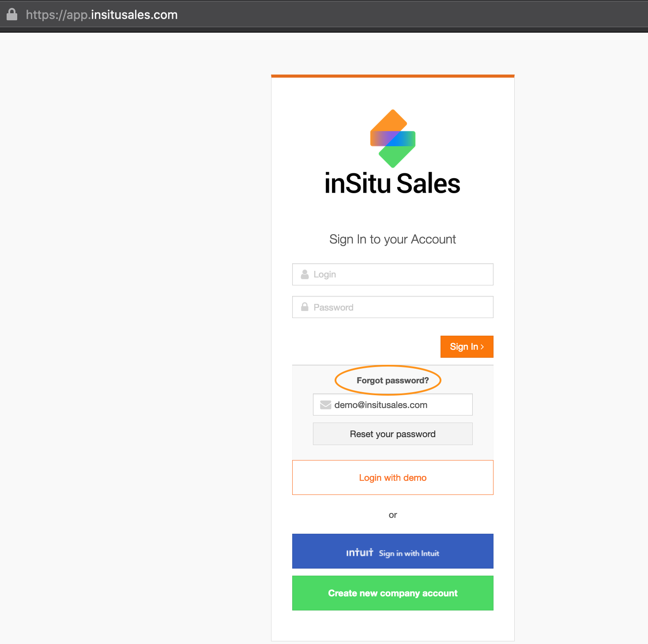
Task: Select Sign in with Intuit
Action: click(x=408, y=553)
